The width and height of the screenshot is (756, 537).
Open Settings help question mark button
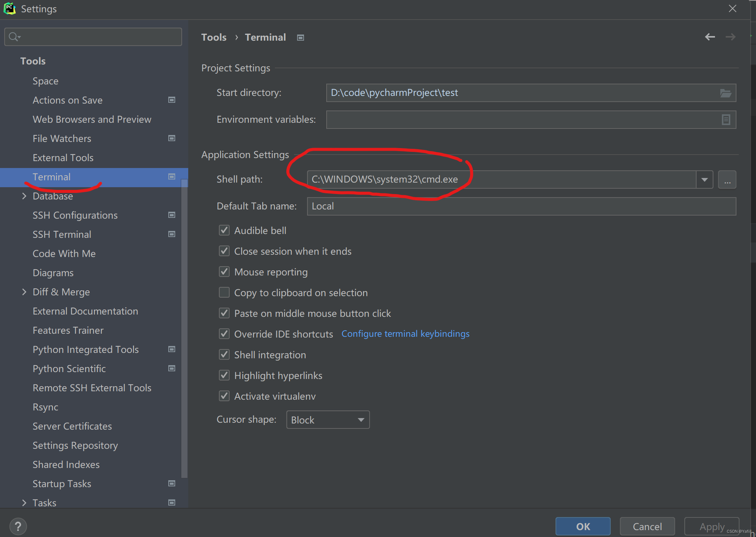point(18,526)
